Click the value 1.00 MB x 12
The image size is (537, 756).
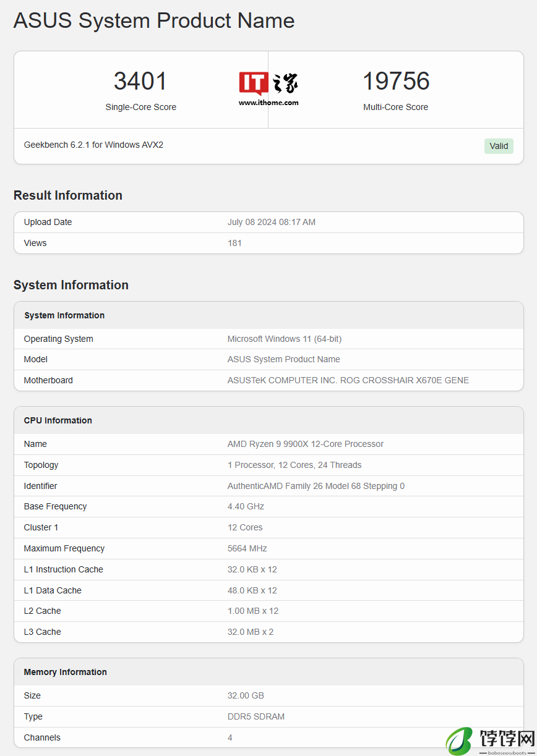click(x=253, y=611)
